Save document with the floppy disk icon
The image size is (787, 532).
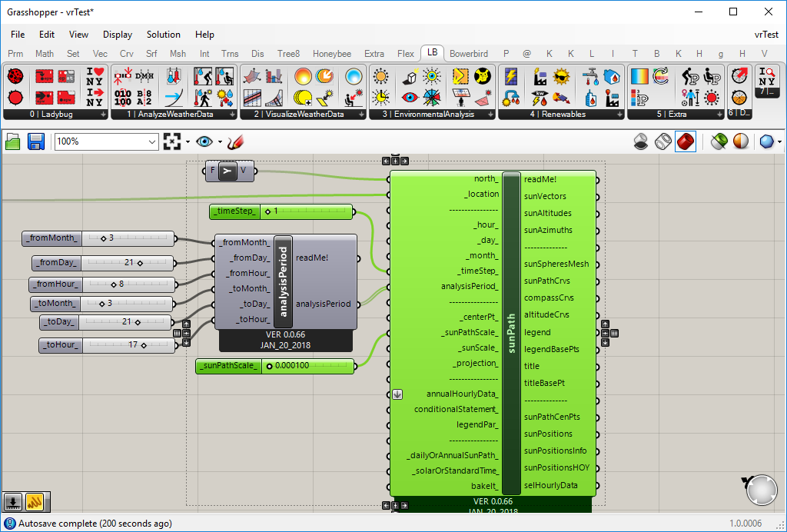pyautogui.click(x=36, y=142)
